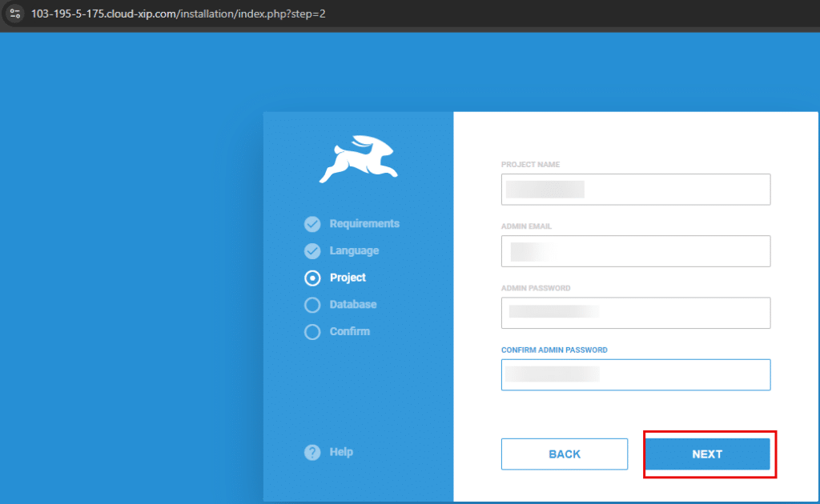Image resolution: width=820 pixels, height=504 pixels.
Task: Click the Help text link
Action: [x=341, y=452]
